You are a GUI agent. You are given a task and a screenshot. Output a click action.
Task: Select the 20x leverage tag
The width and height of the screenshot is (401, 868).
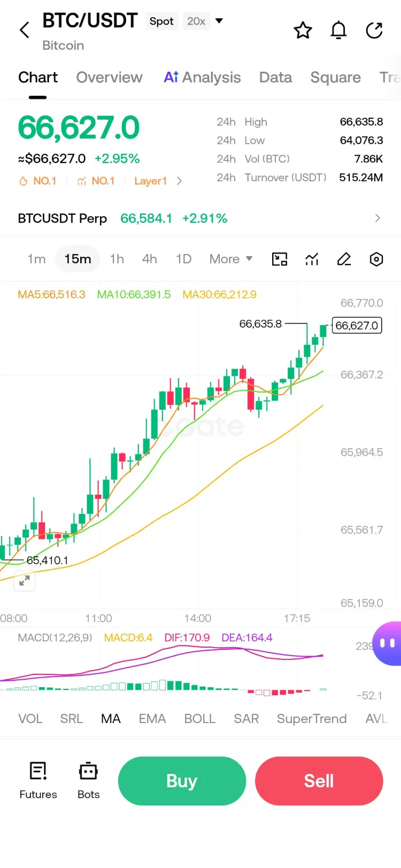tap(196, 21)
